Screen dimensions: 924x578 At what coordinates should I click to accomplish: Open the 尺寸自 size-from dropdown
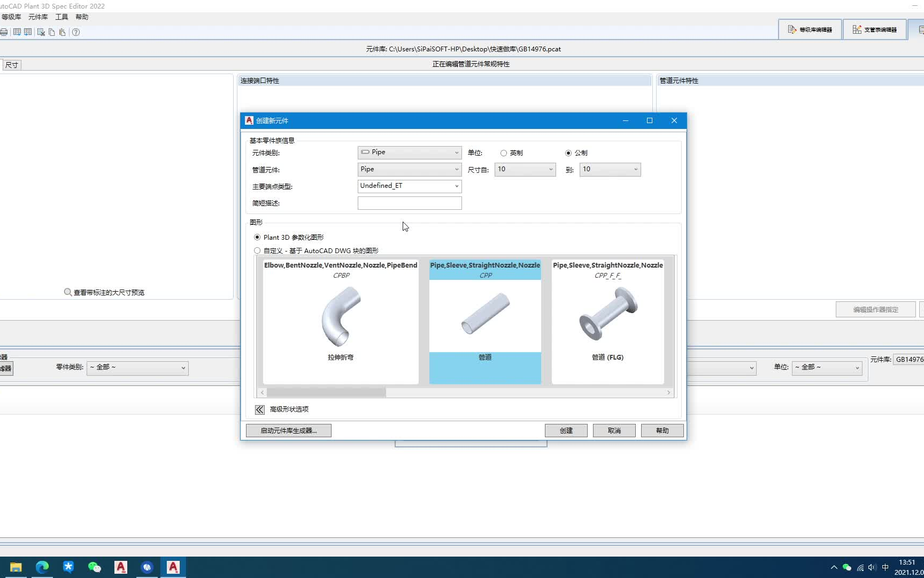click(525, 170)
